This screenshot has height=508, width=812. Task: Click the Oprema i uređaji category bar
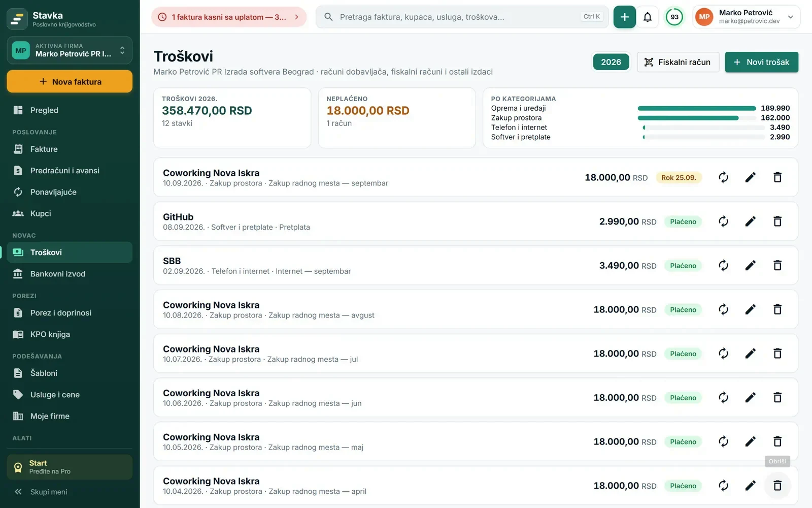coord(697,108)
